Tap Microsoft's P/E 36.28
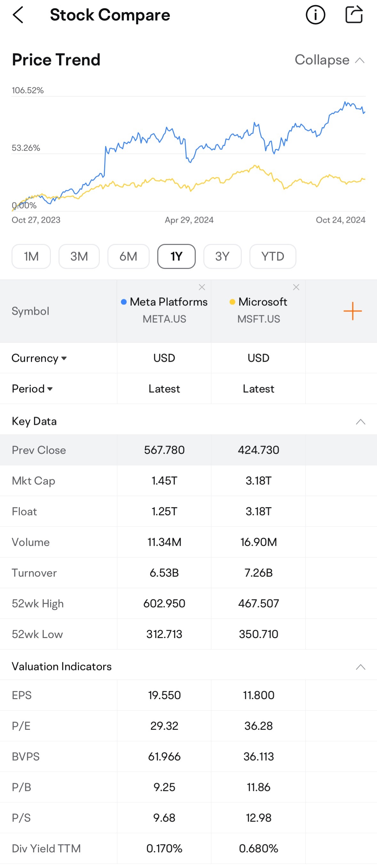This screenshot has height=868, width=377. [x=258, y=725]
